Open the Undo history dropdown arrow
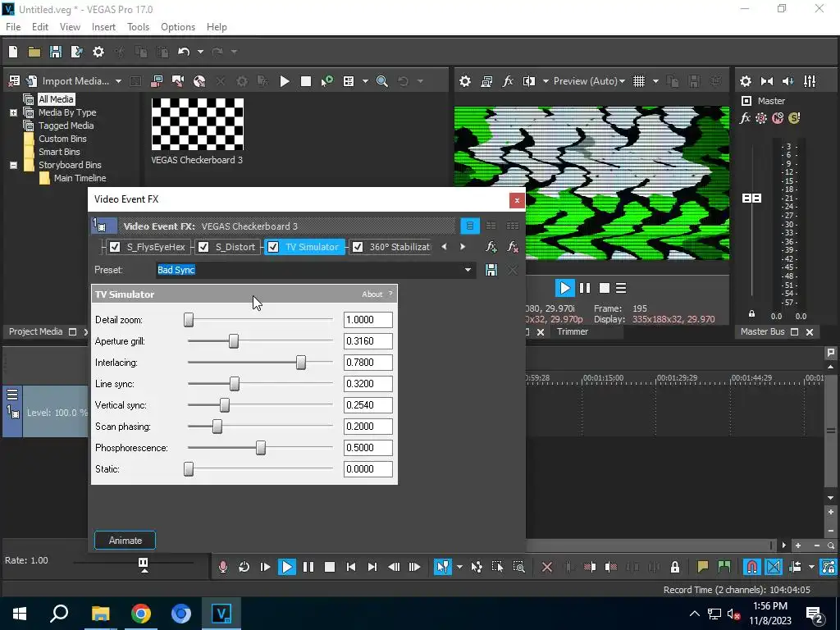Viewport: 840px width, 630px height. click(200, 52)
